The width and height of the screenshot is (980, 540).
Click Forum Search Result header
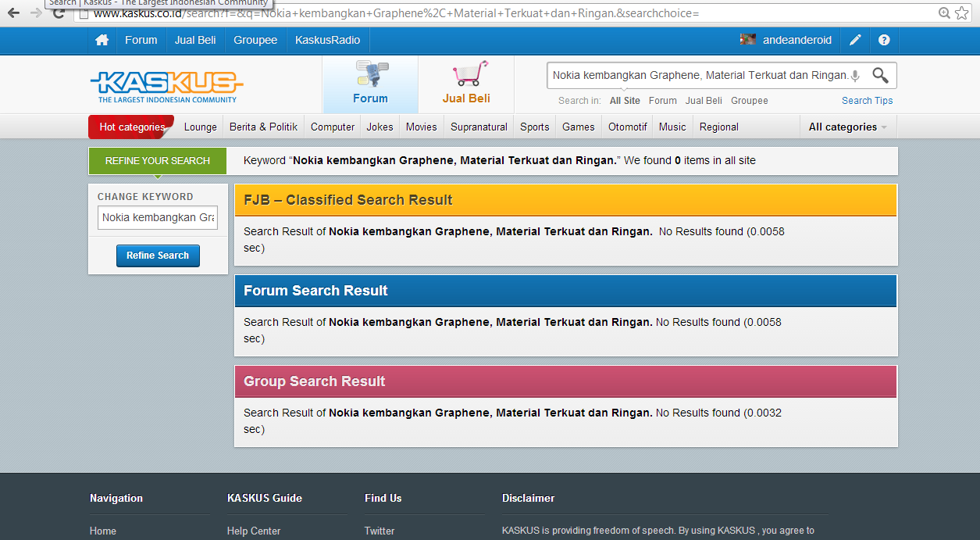[x=566, y=291]
